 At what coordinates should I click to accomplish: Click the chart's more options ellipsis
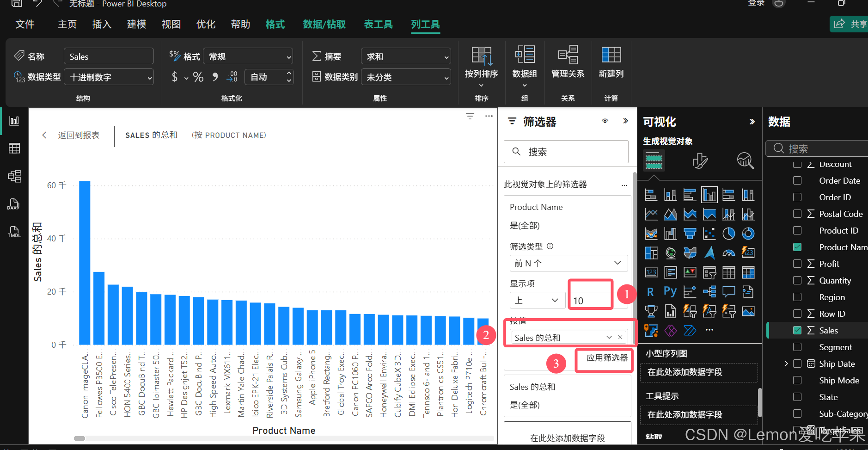[x=489, y=116]
